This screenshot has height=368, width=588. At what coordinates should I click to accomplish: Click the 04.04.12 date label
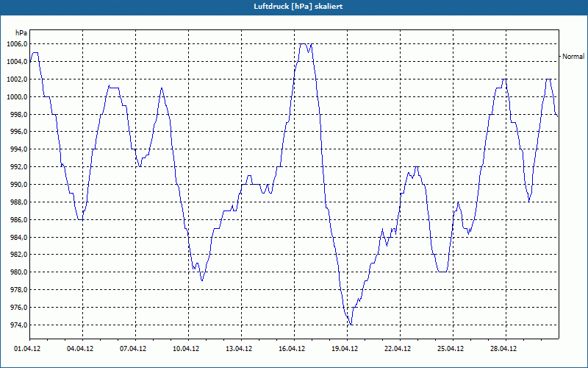tap(80, 349)
